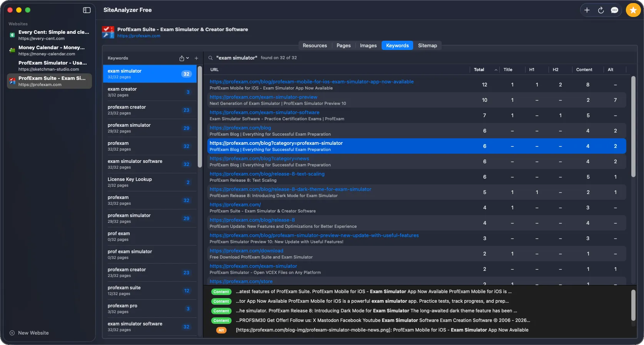Open the release-8-text-scaling URL
The image size is (644, 345).
tap(267, 174)
